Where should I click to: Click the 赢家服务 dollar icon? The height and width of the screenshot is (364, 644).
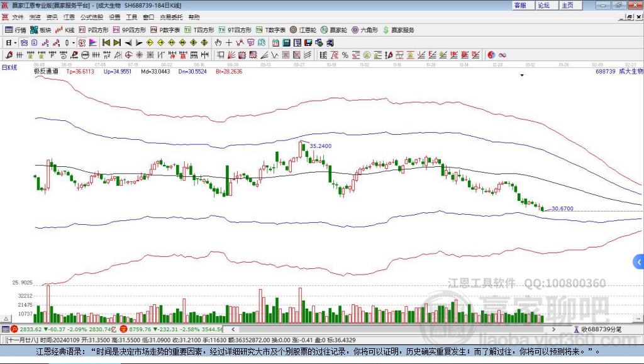pos(386,30)
